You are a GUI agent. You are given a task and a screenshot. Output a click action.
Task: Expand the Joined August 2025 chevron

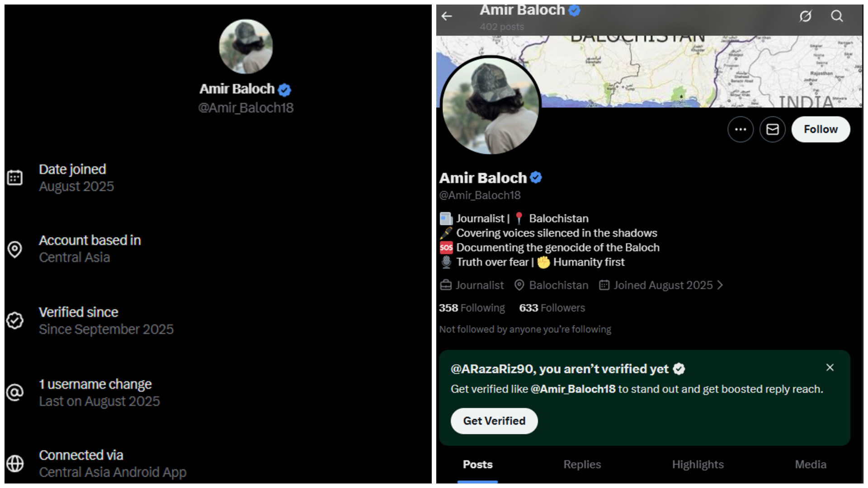pyautogui.click(x=720, y=285)
